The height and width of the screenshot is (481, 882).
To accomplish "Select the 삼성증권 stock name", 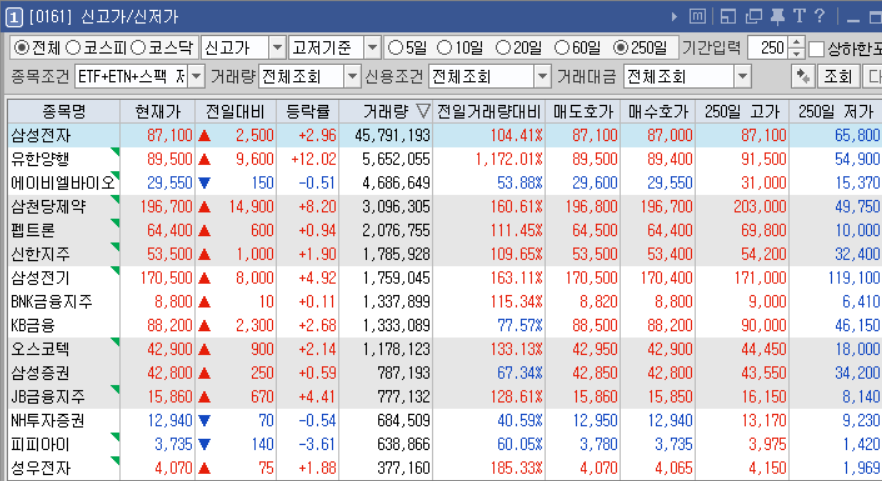I will point(40,372).
